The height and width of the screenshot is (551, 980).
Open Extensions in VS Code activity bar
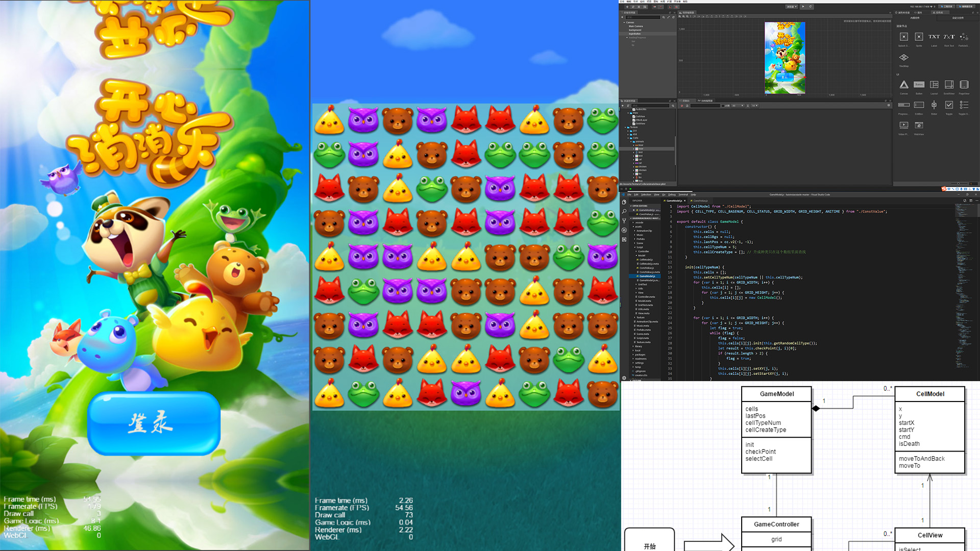point(624,239)
